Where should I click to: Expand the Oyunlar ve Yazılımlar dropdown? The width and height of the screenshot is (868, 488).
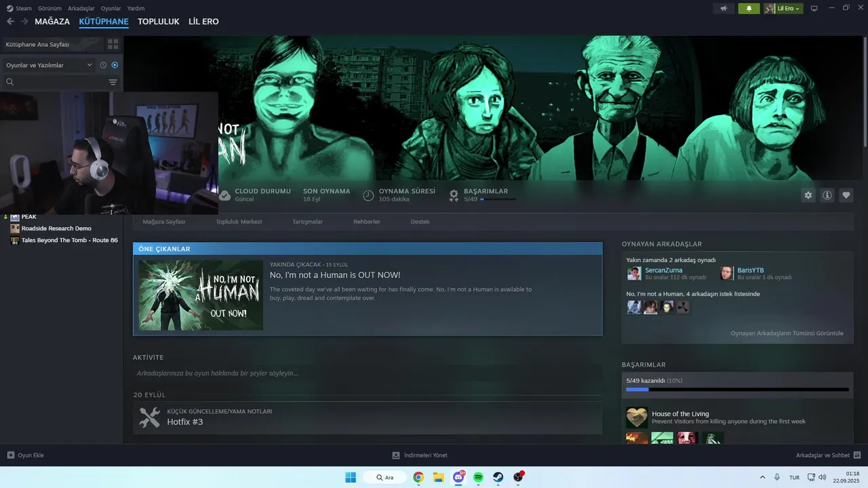click(x=49, y=65)
